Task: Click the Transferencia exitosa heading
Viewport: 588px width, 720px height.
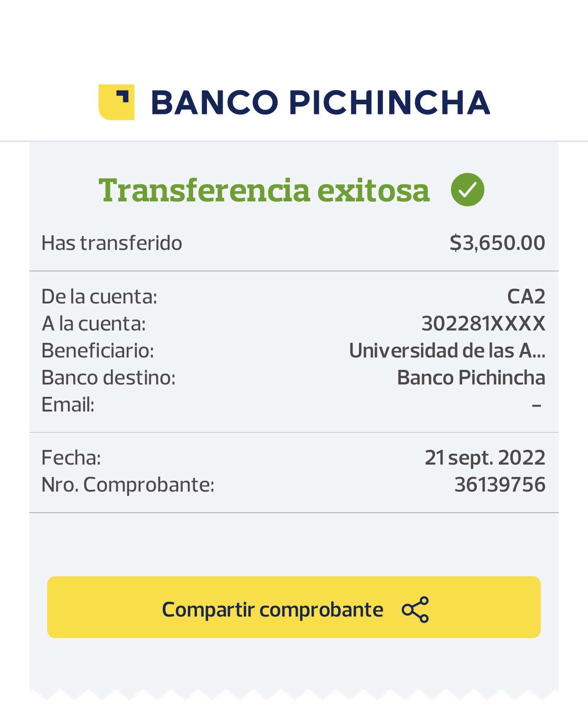Action: point(264,190)
